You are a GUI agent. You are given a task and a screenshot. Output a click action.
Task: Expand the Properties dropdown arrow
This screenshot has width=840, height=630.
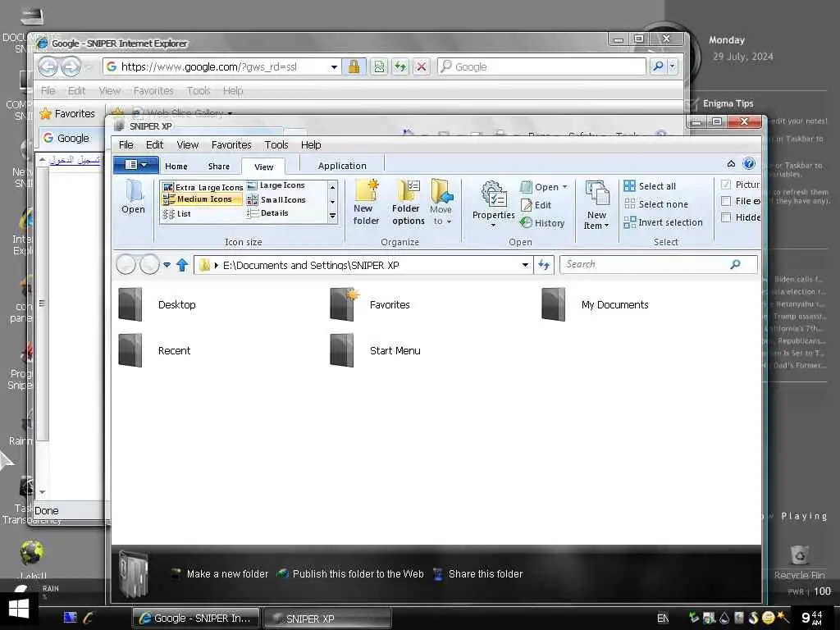(493, 225)
